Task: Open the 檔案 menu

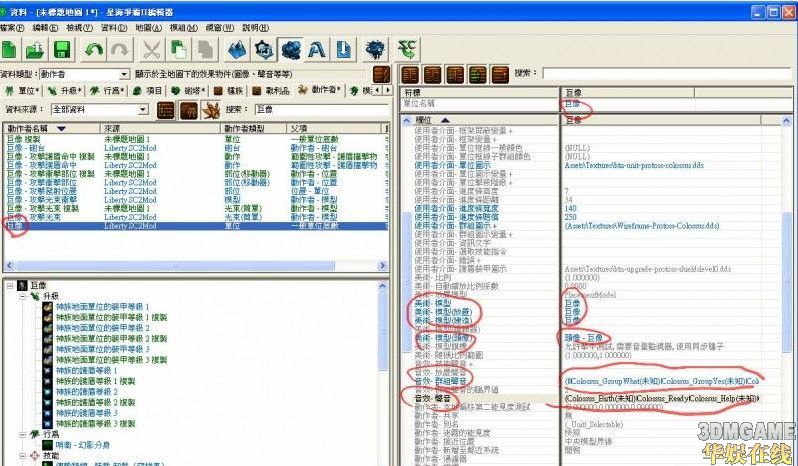Action: (x=12, y=27)
